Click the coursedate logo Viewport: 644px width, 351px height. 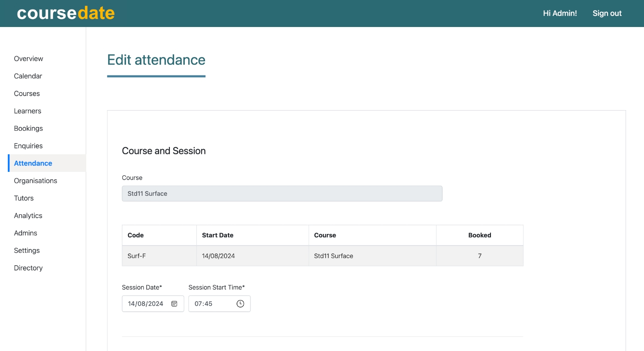pos(66,13)
